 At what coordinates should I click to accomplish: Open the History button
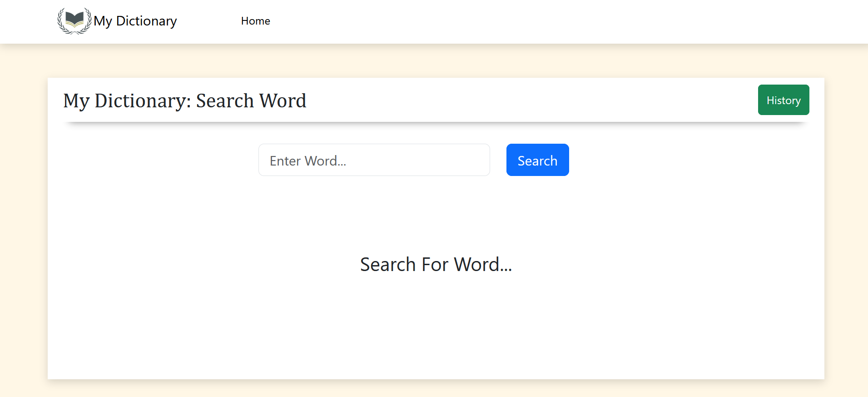click(x=784, y=100)
